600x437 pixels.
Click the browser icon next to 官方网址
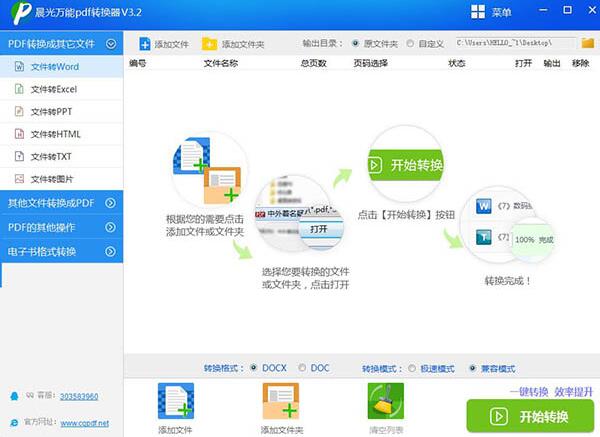click(x=15, y=423)
